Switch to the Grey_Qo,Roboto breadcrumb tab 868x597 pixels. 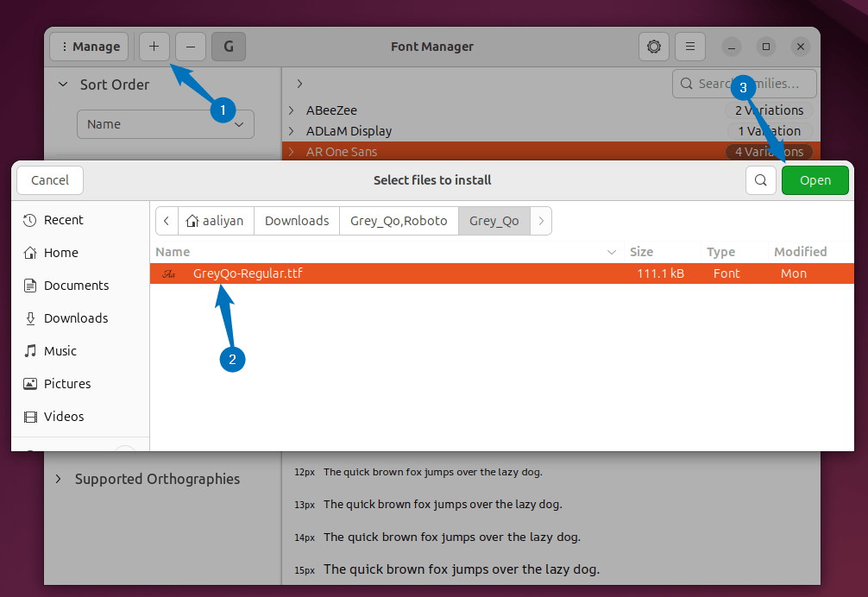pyautogui.click(x=398, y=221)
